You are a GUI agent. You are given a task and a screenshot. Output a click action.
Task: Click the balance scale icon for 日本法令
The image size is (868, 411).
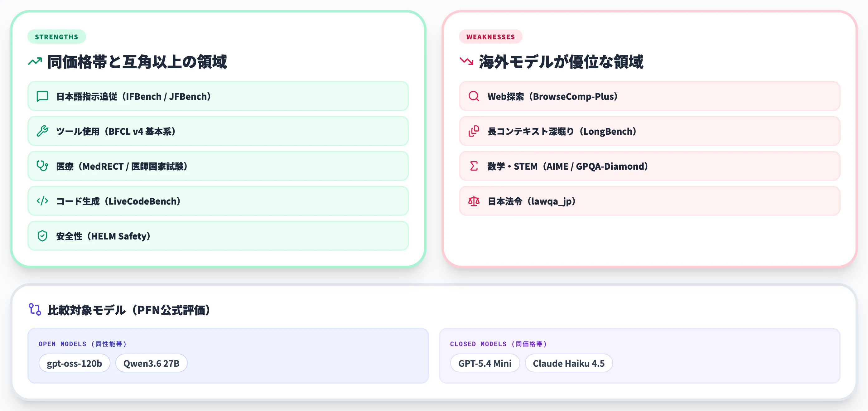pyautogui.click(x=474, y=201)
